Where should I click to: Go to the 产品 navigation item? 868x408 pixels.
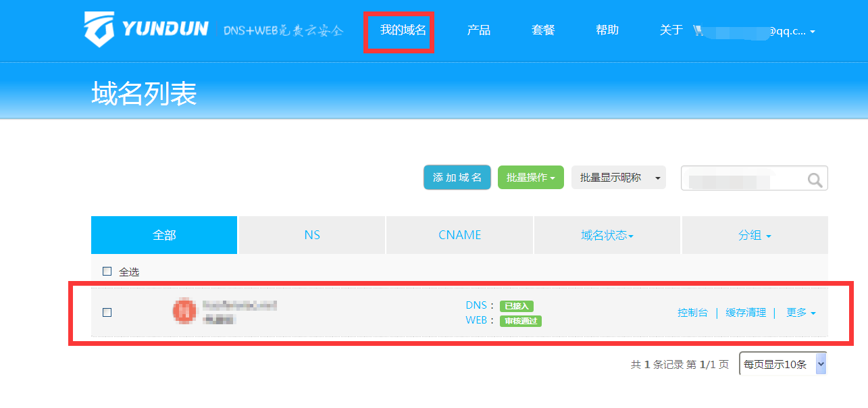[478, 30]
